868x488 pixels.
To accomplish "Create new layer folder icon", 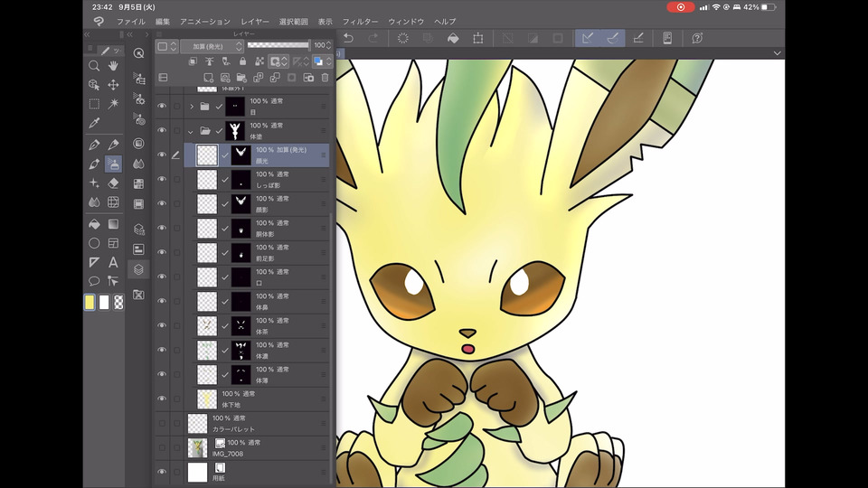I will tap(241, 78).
